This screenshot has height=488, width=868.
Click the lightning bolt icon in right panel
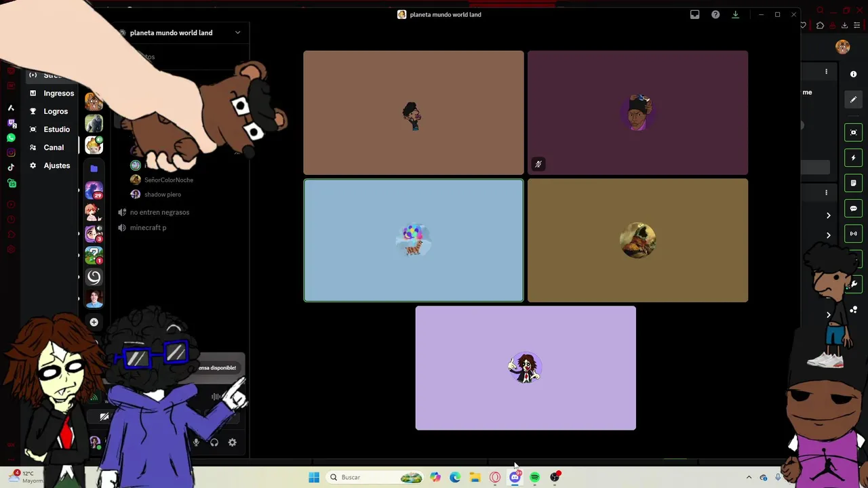coord(854,158)
